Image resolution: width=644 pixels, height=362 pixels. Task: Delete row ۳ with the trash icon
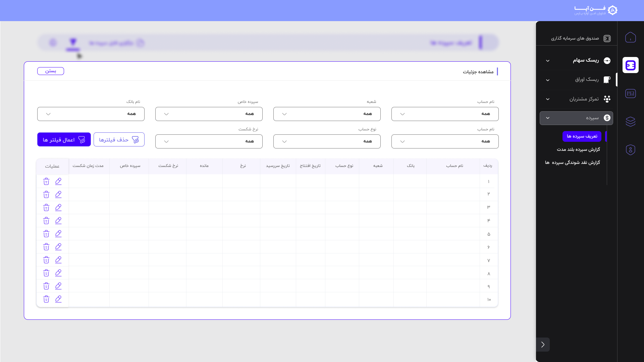click(x=46, y=208)
